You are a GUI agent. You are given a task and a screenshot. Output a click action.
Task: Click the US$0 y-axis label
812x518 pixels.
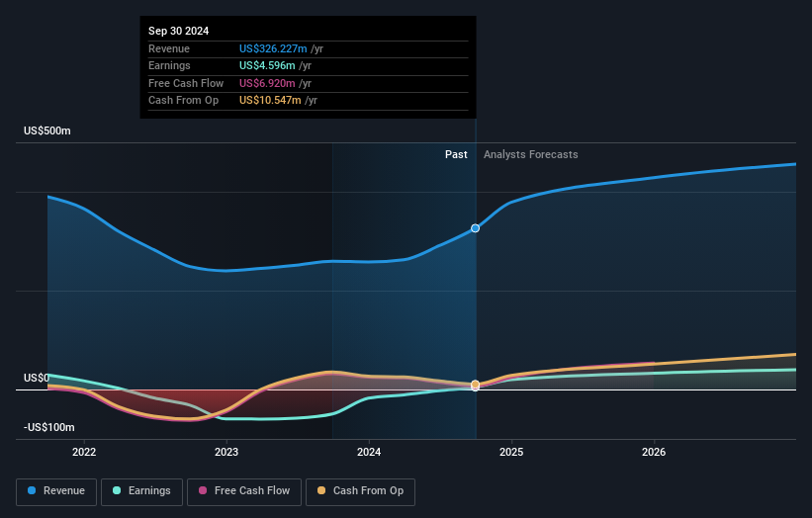(x=37, y=378)
